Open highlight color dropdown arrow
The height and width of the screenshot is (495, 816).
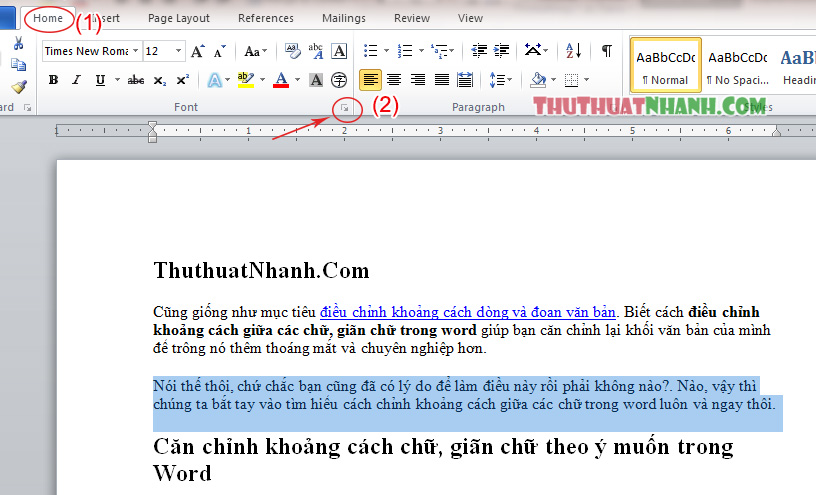coord(262,80)
